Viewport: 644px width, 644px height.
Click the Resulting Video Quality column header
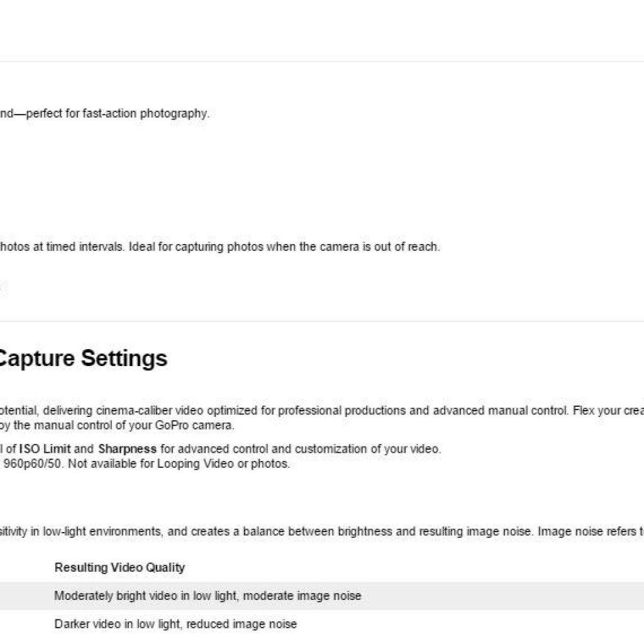click(119, 568)
